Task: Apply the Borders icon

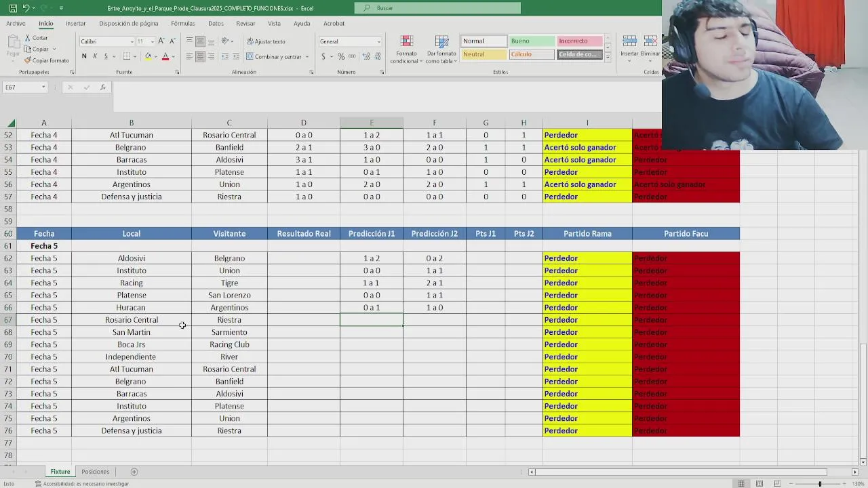Action: point(127,56)
